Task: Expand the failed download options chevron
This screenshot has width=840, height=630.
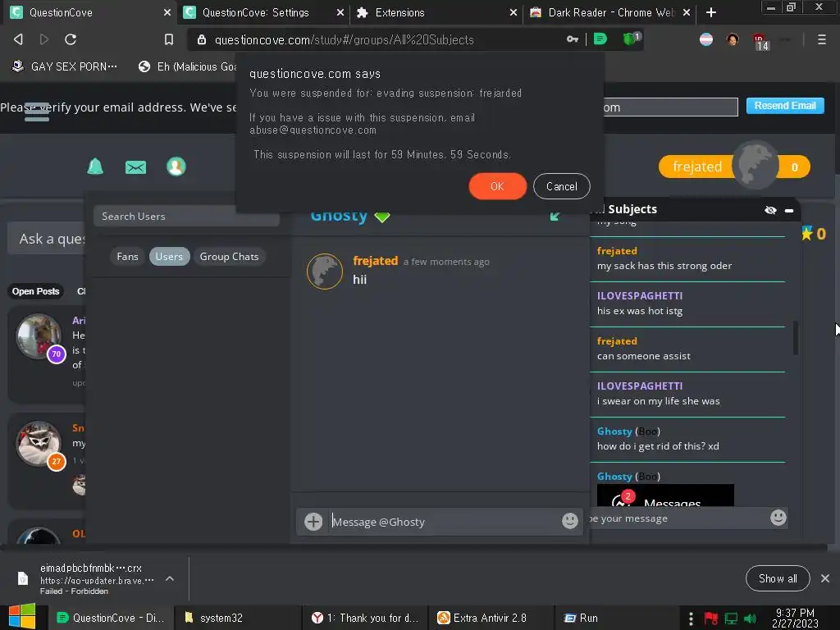Action: tap(170, 578)
